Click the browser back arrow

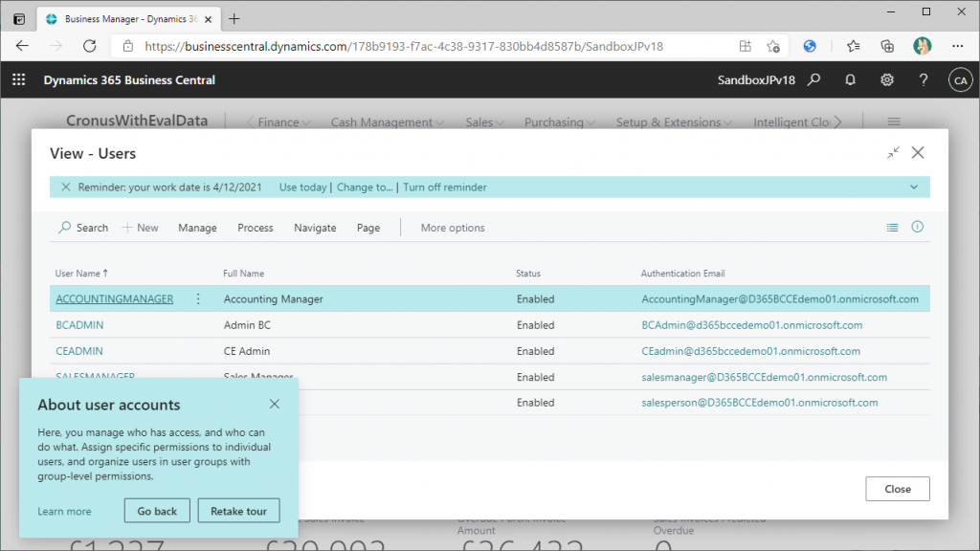click(x=23, y=46)
